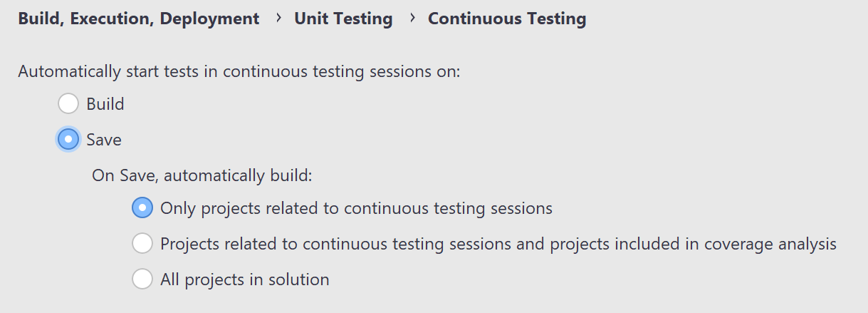Select the Save radio button circle
Image resolution: width=868 pixels, height=313 pixels.
tap(68, 139)
